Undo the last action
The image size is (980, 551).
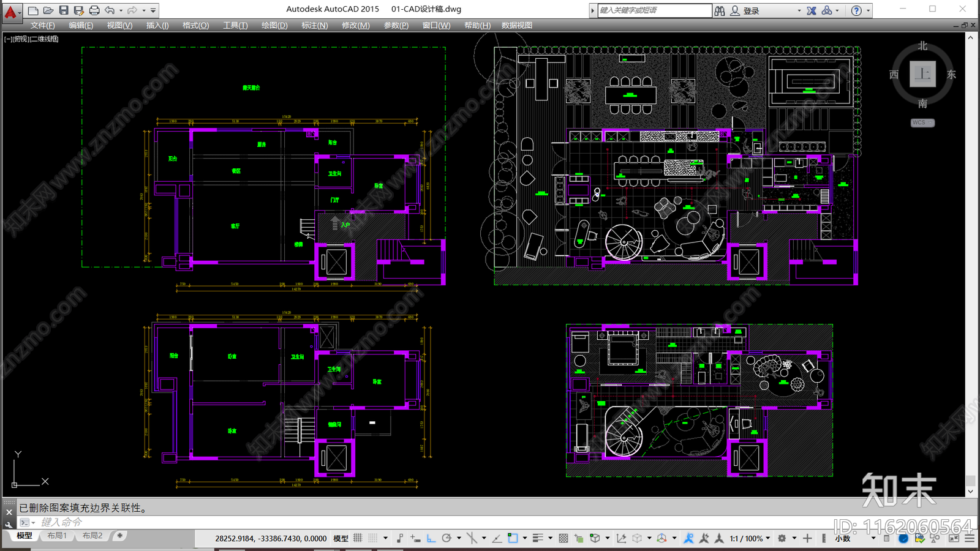point(110,10)
